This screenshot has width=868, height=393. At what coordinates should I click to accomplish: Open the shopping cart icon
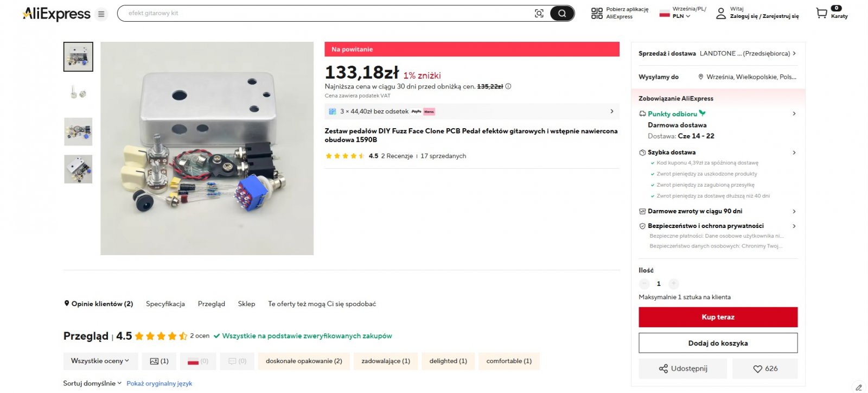(x=822, y=14)
